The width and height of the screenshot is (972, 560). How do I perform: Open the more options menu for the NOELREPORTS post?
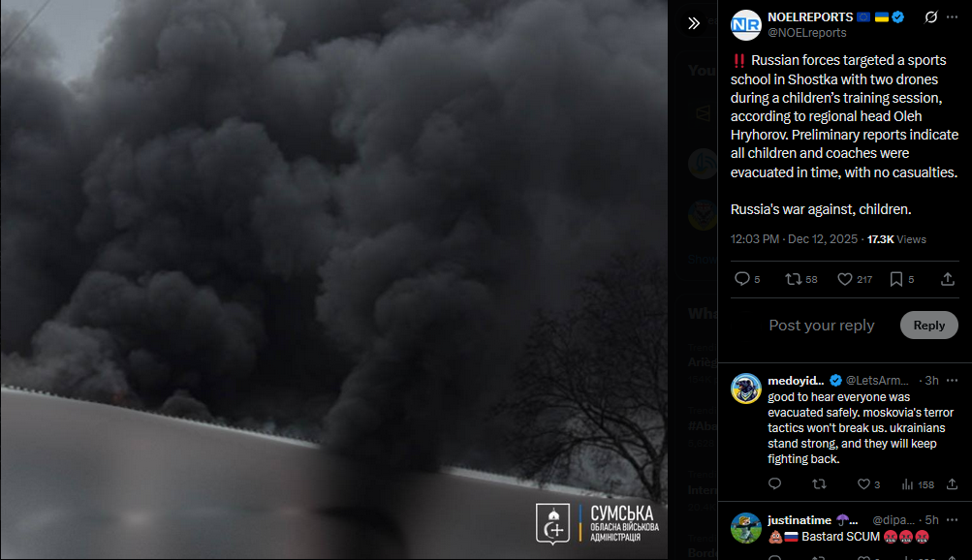953,17
